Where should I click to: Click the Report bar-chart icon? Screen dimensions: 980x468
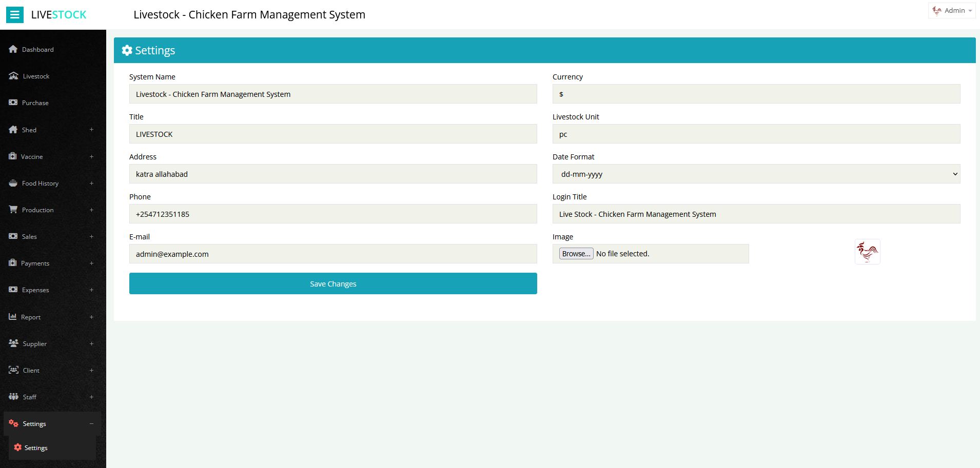pos(13,317)
